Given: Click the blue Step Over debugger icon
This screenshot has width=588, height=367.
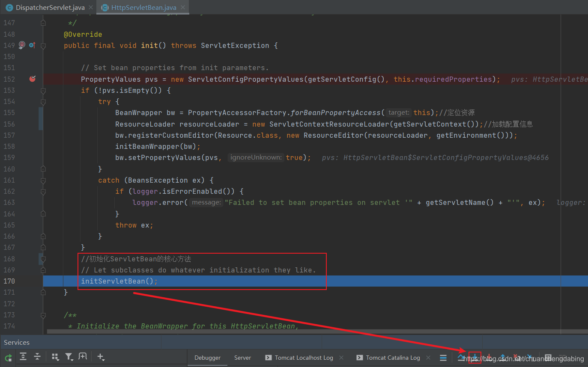Looking at the screenshot, I should pyautogui.click(x=461, y=357).
